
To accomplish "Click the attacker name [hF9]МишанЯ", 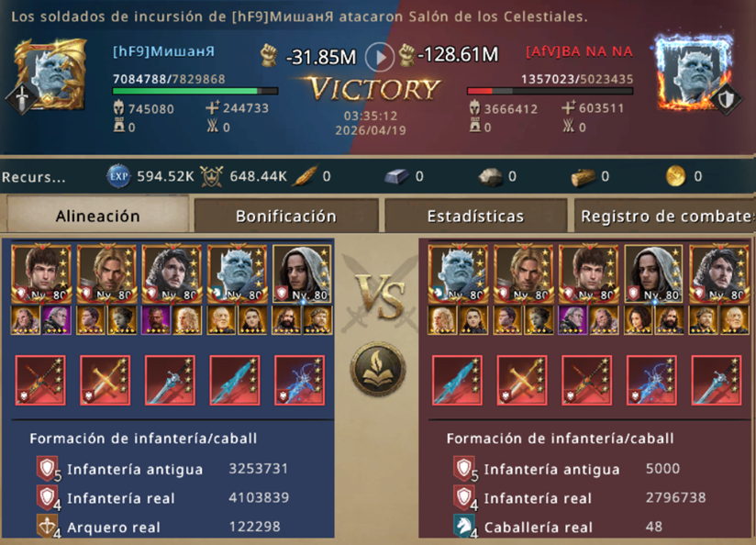I will coord(164,51).
